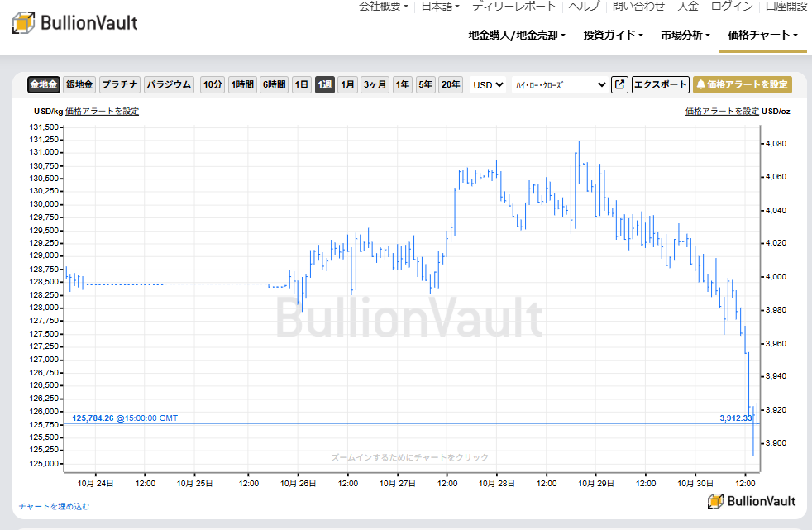Switch chart range to 10分
Viewport: 812px width, 530px height.
[213, 84]
